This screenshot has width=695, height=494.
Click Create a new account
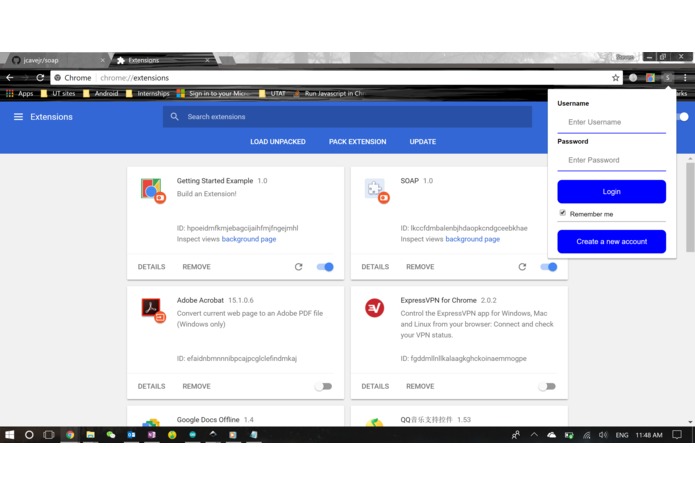[612, 241]
